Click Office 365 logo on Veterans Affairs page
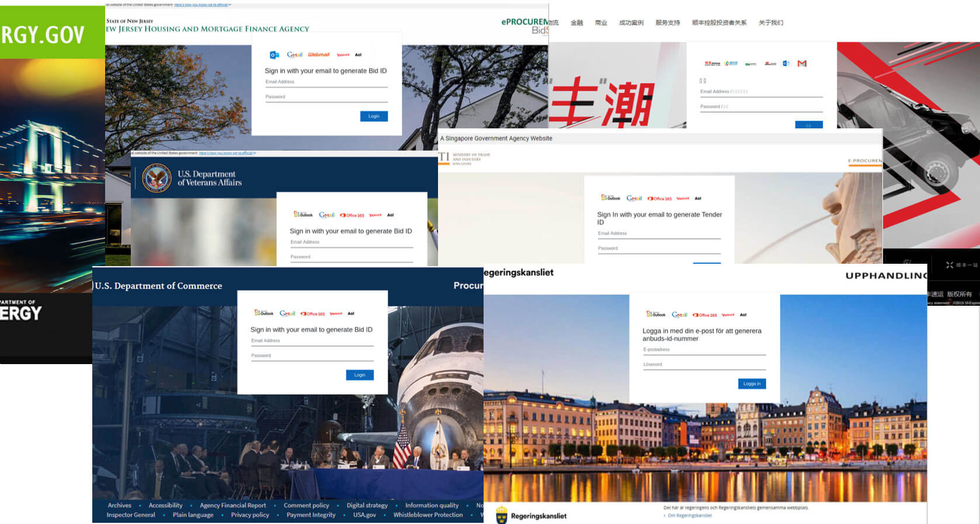The width and height of the screenshot is (980, 524). coord(352,215)
